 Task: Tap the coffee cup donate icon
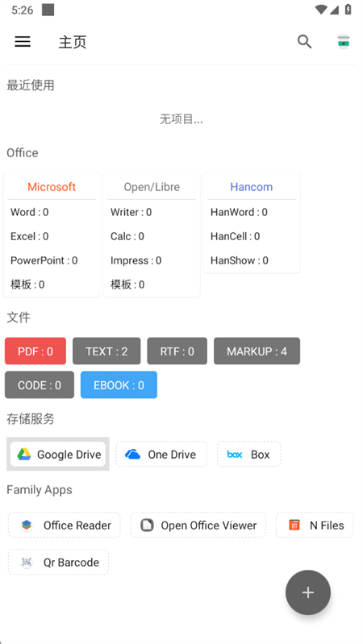point(344,41)
